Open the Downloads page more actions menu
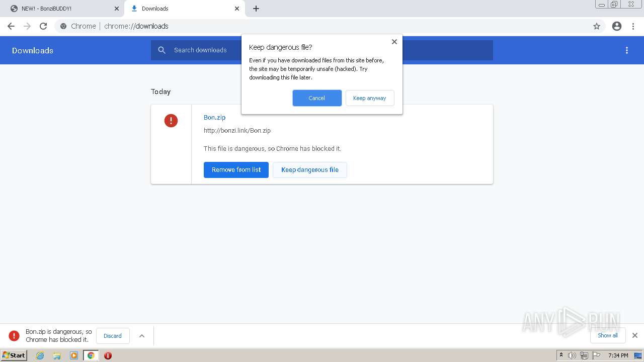644x362 pixels. [x=627, y=50]
